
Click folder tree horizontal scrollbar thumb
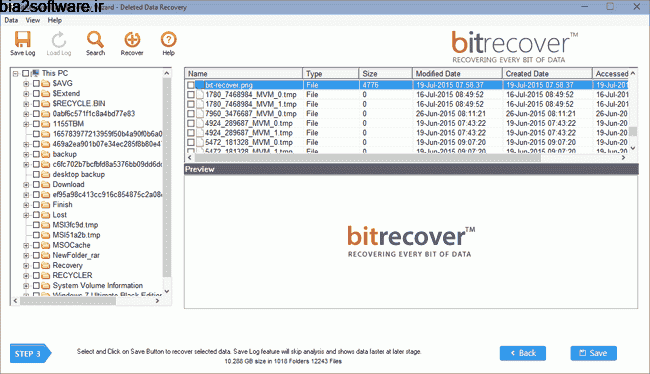pos(68,301)
